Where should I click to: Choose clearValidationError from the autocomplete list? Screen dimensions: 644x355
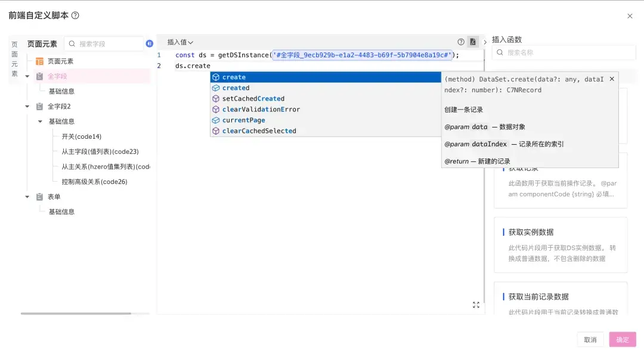(x=261, y=109)
